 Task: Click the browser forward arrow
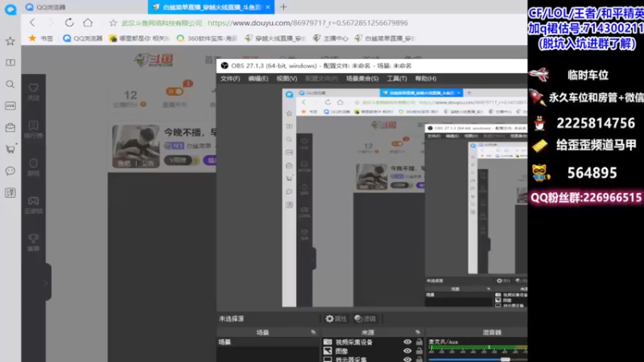[51, 23]
